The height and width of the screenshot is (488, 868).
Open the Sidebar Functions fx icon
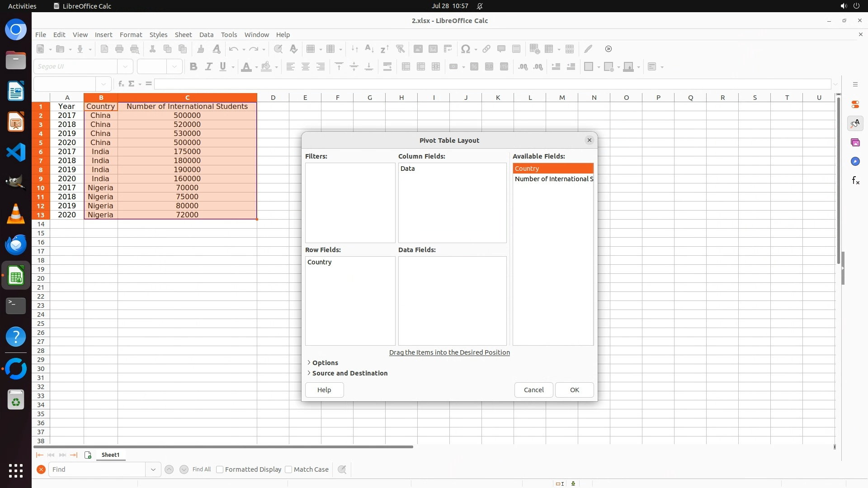[x=855, y=181]
